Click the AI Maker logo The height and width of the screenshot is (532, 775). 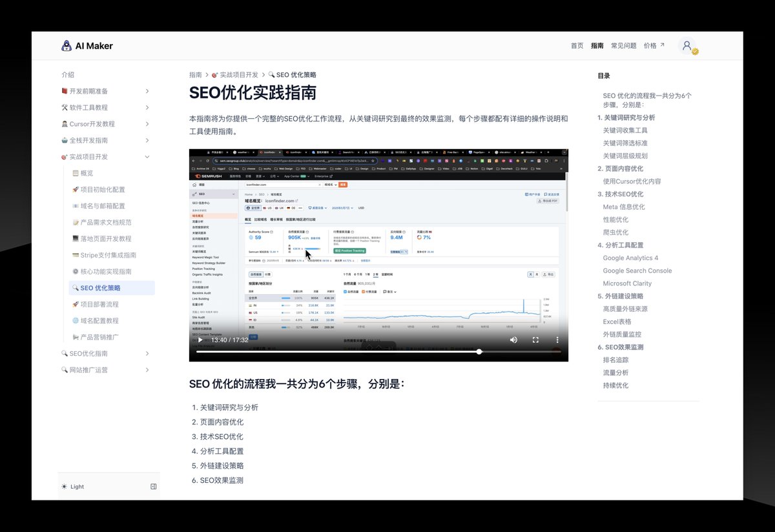point(88,45)
